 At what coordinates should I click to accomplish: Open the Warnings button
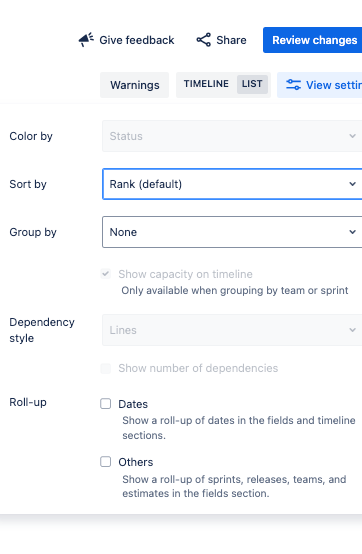(135, 85)
